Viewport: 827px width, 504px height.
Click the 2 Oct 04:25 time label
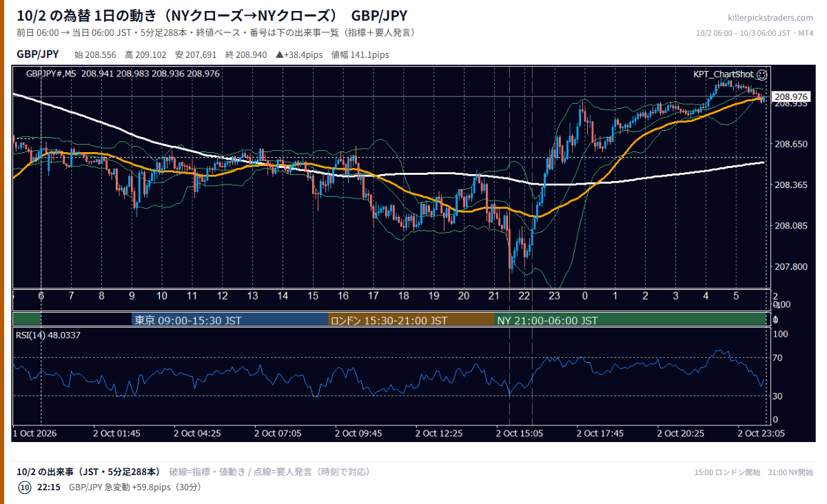click(198, 433)
